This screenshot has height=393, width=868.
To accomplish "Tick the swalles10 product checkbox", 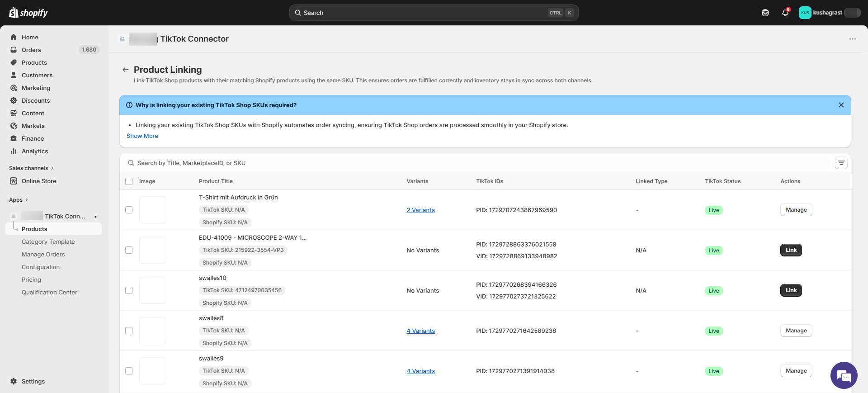I will [129, 290].
